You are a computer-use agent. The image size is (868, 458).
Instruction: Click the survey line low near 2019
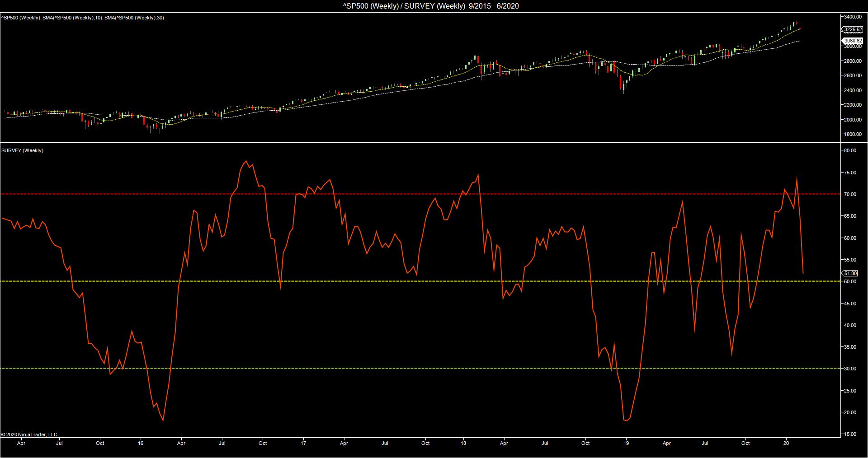(x=627, y=420)
